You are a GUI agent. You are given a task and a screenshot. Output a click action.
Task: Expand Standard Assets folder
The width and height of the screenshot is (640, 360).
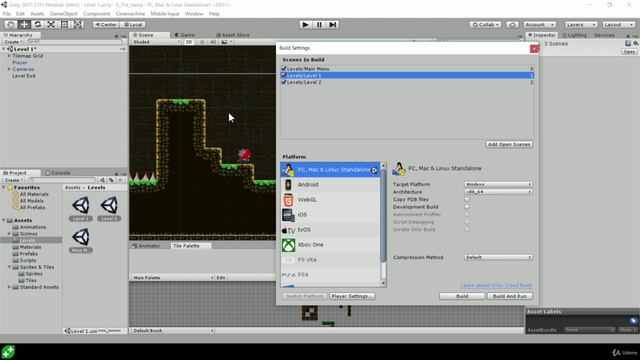pos(9,287)
